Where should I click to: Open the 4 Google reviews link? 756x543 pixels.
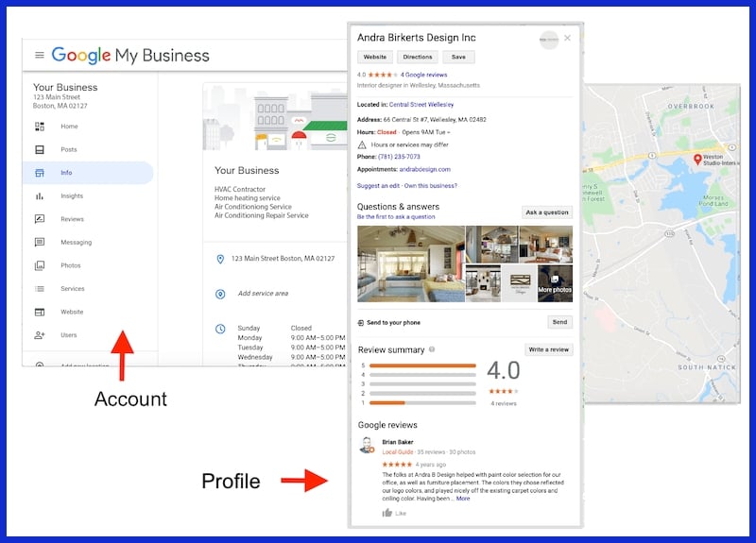pyautogui.click(x=422, y=75)
